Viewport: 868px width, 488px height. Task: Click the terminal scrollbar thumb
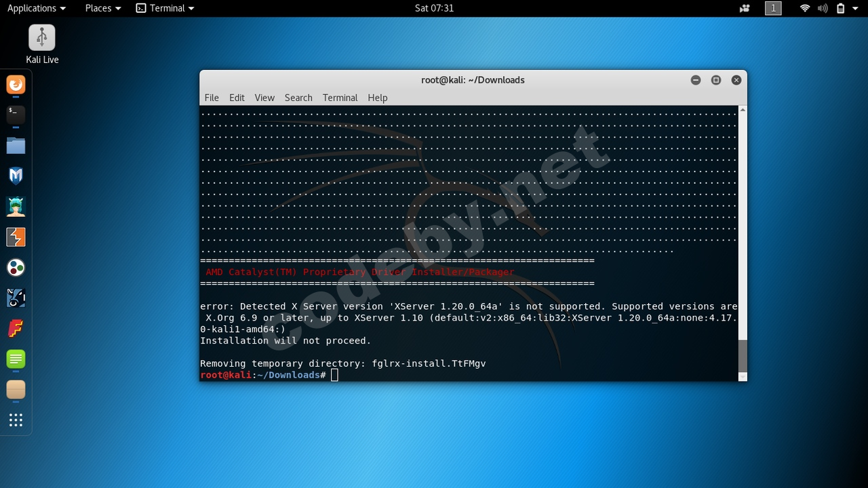743,355
